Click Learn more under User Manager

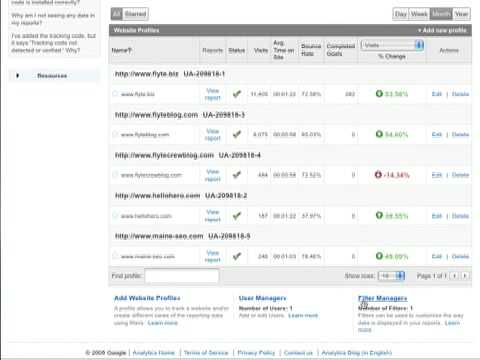(x=303, y=315)
